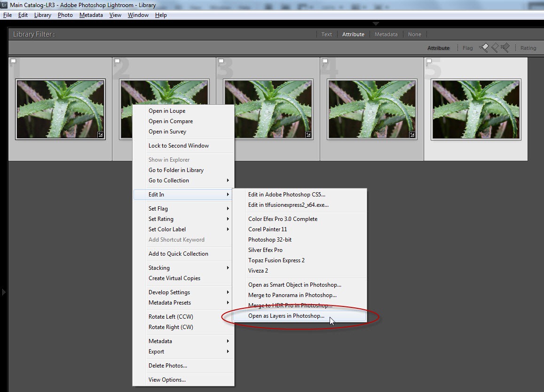544x392 pixels.
Task: Select Color Efex Pro 3.0 Complete
Action: pyautogui.click(x=300, y=219)
